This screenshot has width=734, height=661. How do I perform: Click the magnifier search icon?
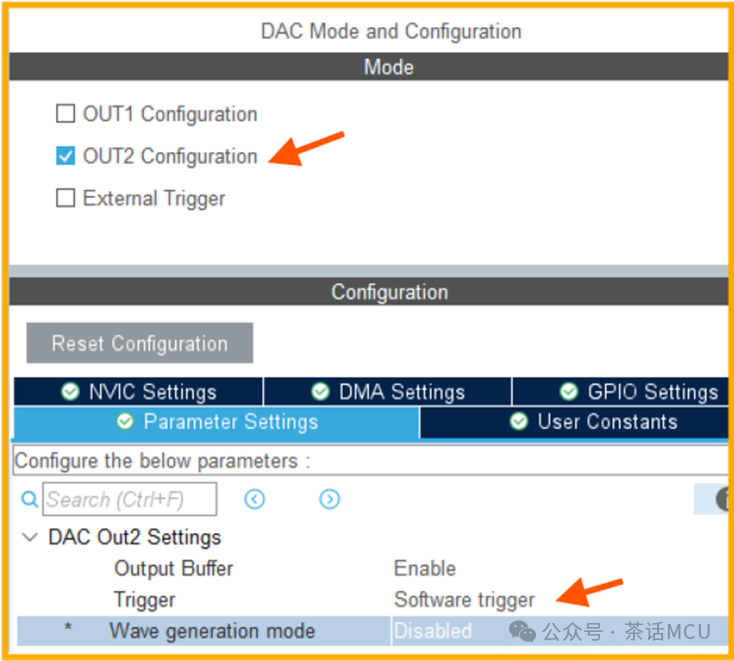click(x=29, y=499)
